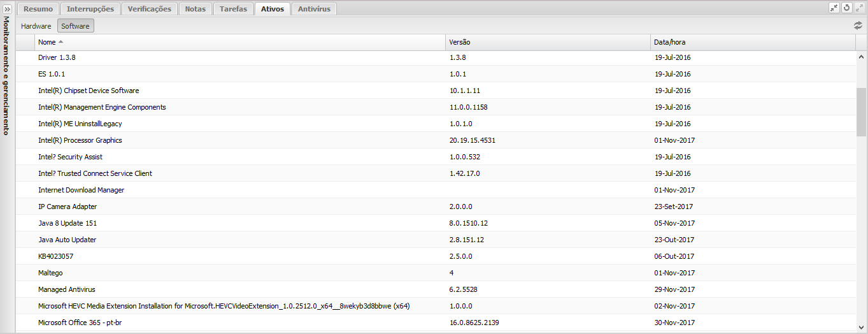Viewport: 868px width, 334px height.
Task: Sort by the Versão column header
Action: (548, 42)
